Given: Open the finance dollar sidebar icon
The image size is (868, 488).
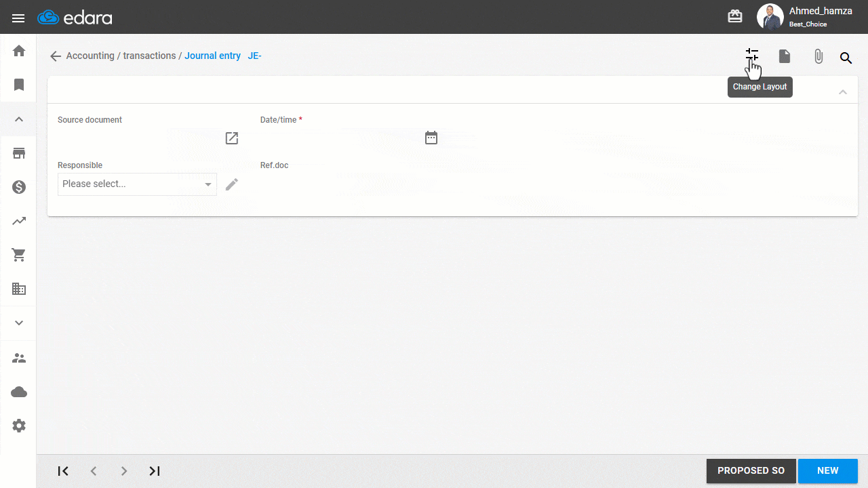Looking at the screenshot, I should coord(18,187).
